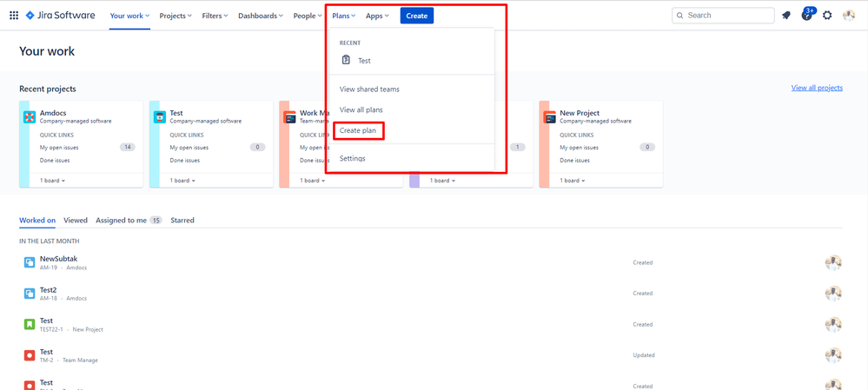Collapse the Plans dropdown menu

(344, 16)
